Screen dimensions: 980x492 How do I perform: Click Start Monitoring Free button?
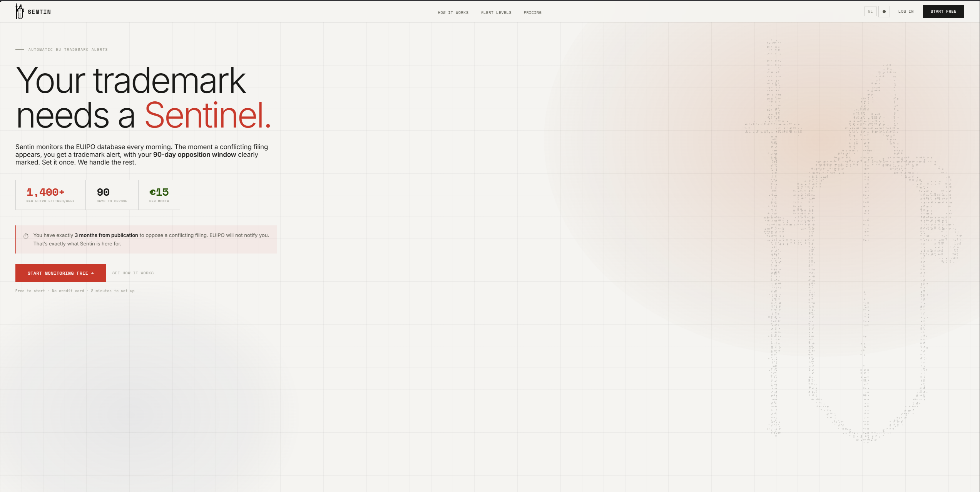coord(61,273)
